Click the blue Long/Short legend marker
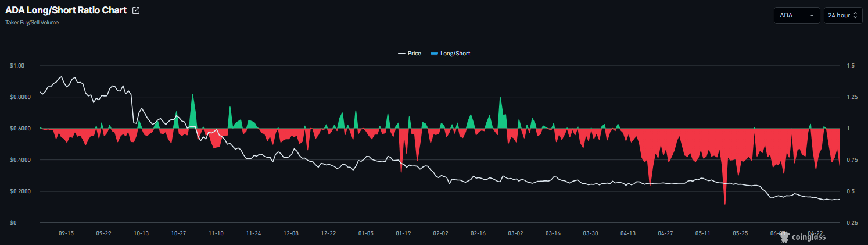This screenshot has width=868, height=245. tap(434, 54)
